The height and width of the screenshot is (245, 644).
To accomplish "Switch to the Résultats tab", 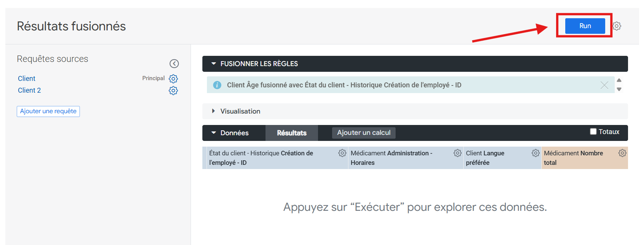I will (x=292, y=133).
